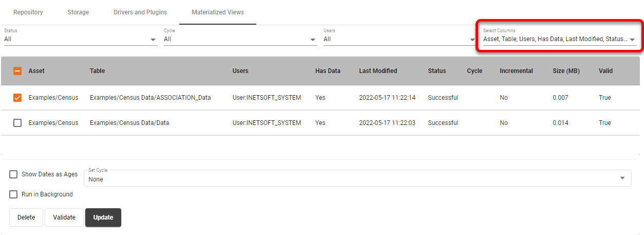Check the Examples/Census Data/Data row checkbox
Screen dimensions: 644x235
(17, 123)
